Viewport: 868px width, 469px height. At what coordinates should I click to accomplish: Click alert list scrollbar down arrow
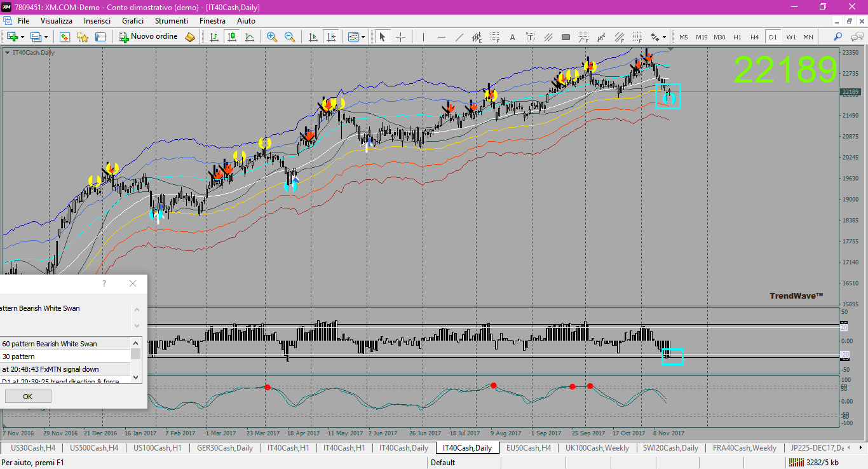135,377
